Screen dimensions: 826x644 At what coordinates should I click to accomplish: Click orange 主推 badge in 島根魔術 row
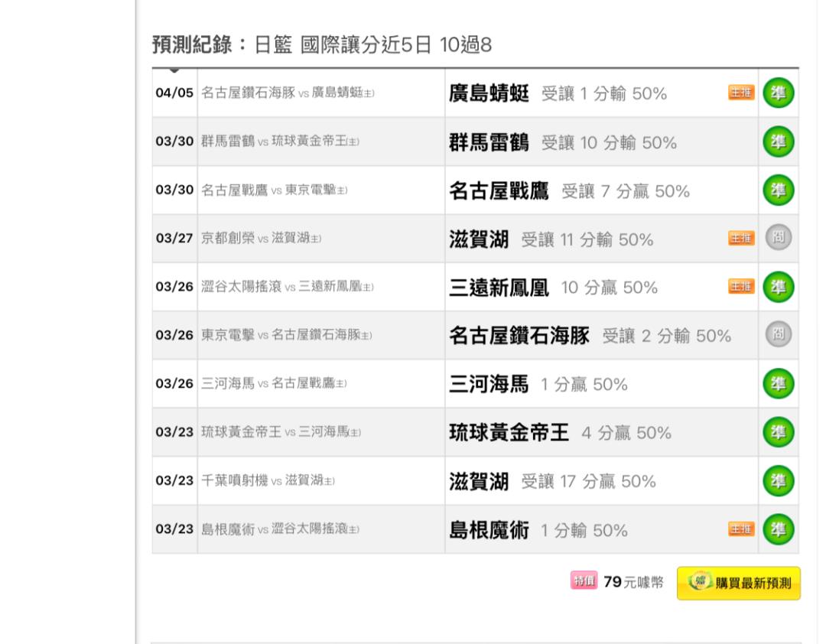click(741, 529)
